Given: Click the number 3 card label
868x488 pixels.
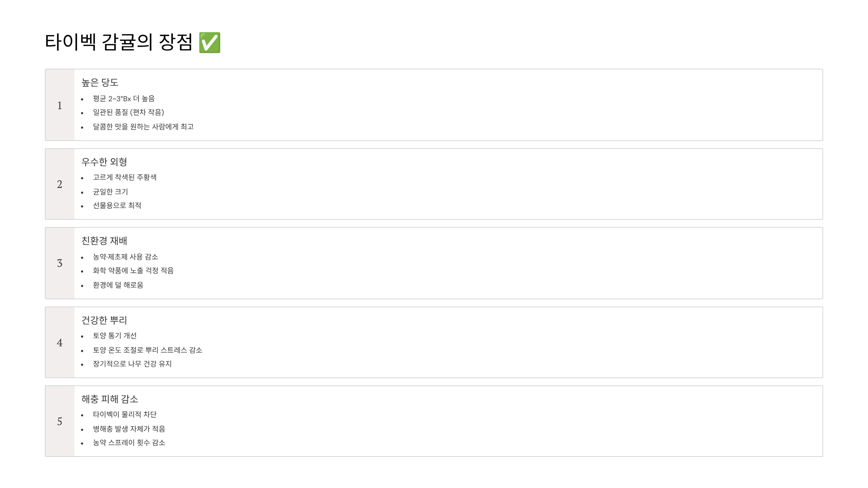Looking at the screenshot, I should [60, 263].
